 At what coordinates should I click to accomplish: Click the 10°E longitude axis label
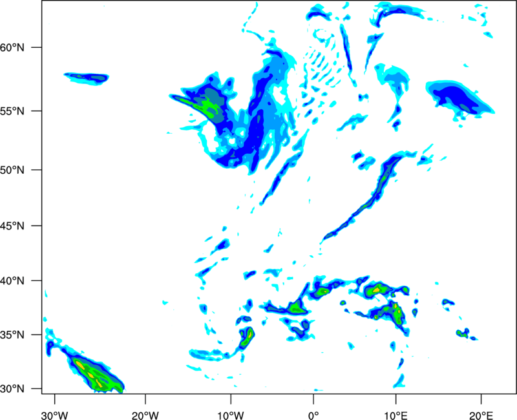point(396,415)
